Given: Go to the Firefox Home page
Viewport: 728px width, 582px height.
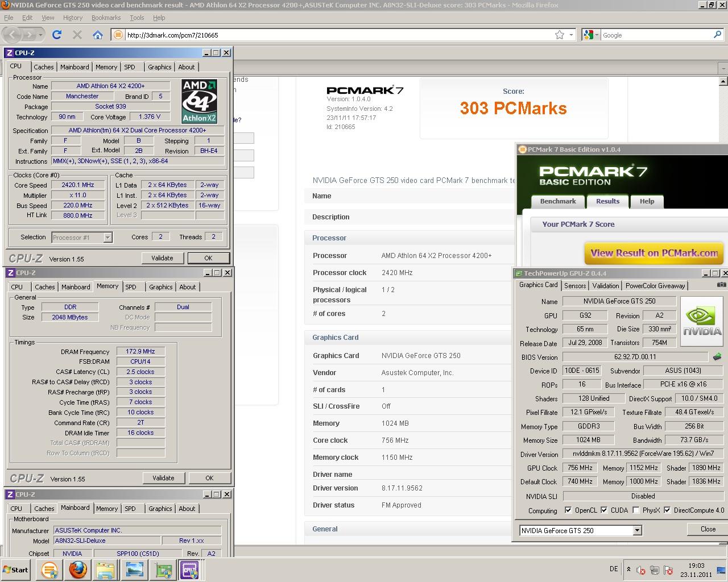Looking at the screenshot, I should 98,35.
